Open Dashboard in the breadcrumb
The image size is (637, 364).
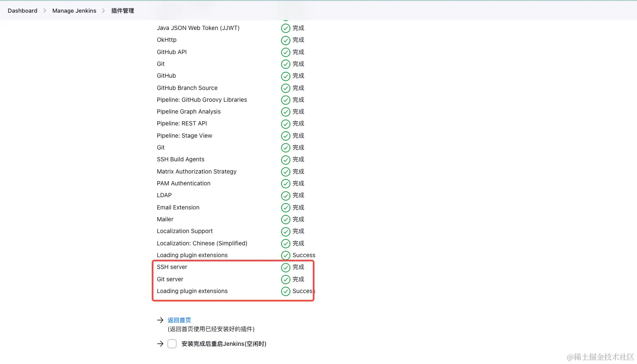click(22, 11)
